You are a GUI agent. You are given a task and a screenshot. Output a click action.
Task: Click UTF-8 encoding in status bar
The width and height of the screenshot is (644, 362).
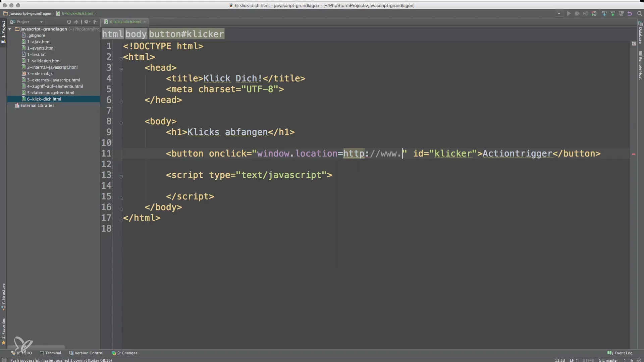point(588,360)
